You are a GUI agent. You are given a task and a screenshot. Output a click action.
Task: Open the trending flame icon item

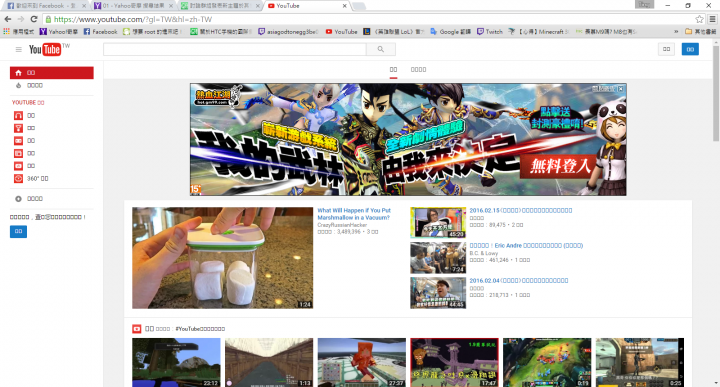point(18,85)
